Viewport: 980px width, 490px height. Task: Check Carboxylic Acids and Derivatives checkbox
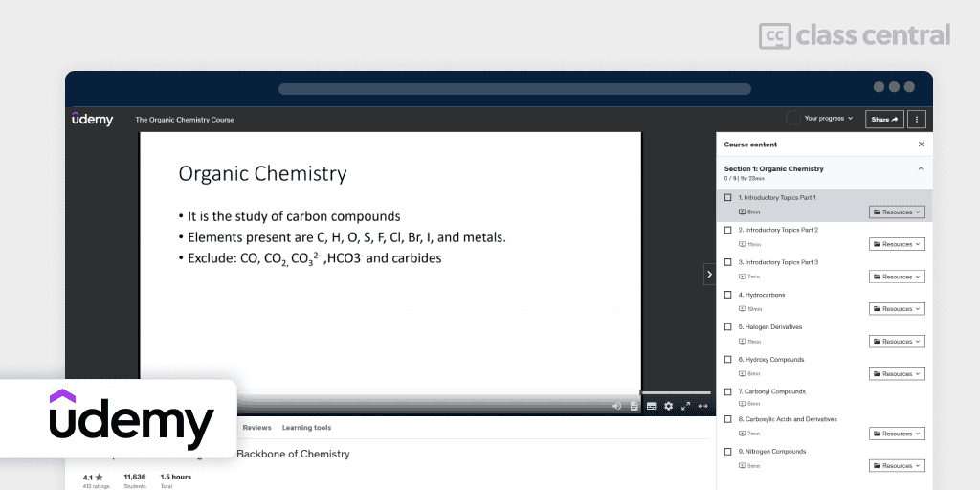[x=727, y=419]
